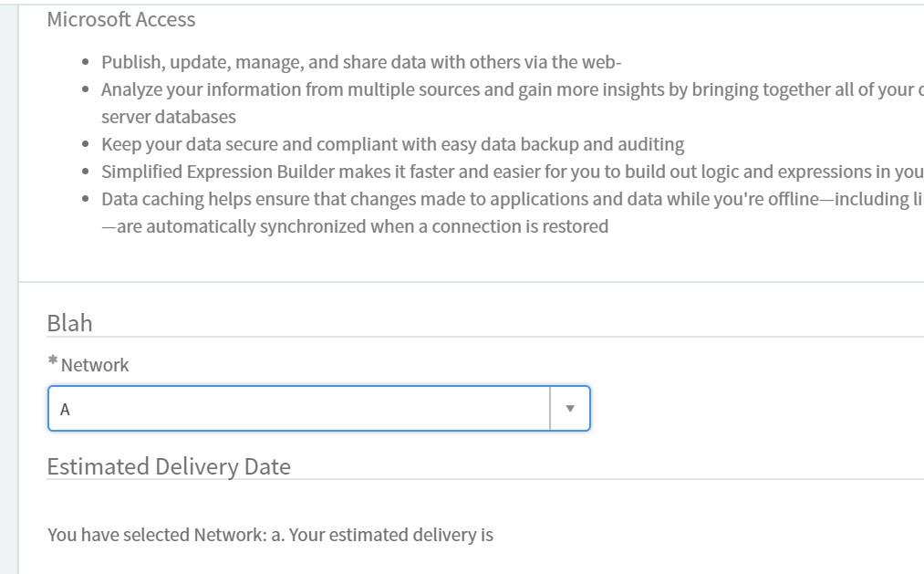Click the 'Data caching helps ensure' bullet text

511,199
